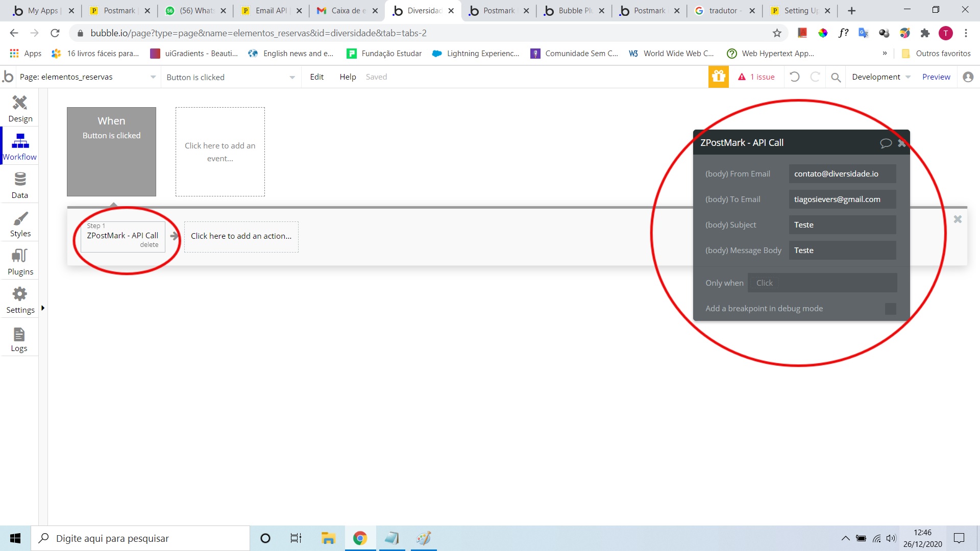Open the Plugins tab in the sidebar
Viewport: 980px width, 551px height.
click(20, 262)
